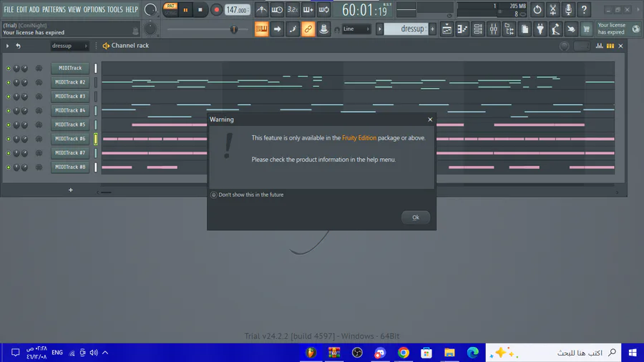
Task: Click the main pitch slider handle
Action: click(x=234, y=29)
